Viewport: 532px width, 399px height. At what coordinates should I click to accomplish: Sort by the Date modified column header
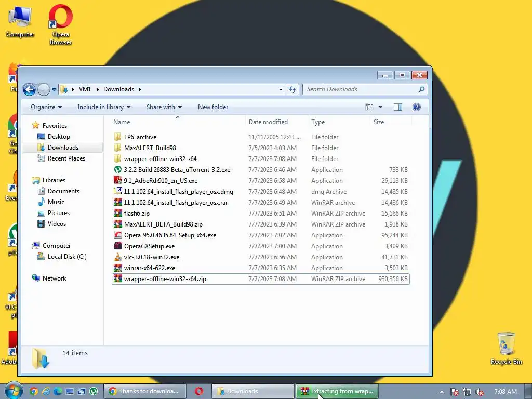pos(276,122)
